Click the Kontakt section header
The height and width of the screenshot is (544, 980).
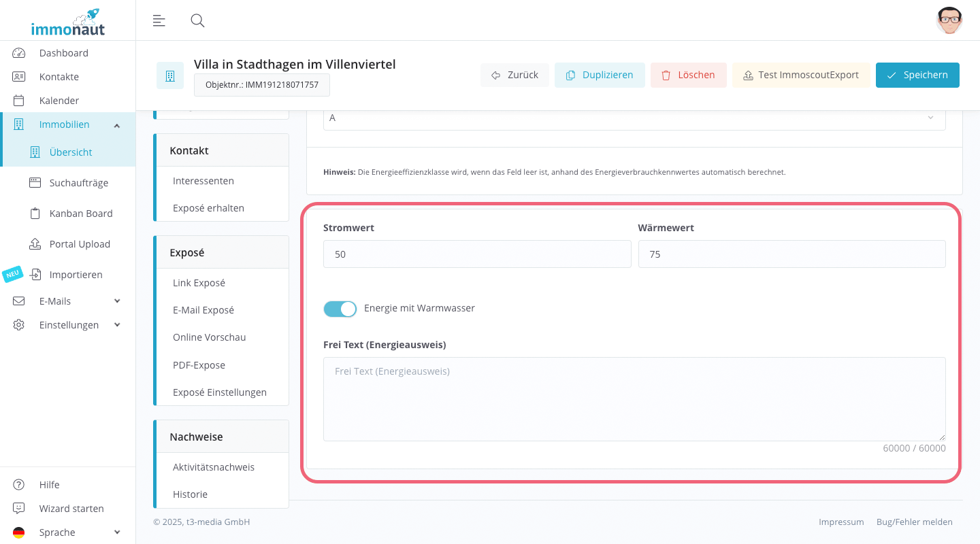point(223,150)
